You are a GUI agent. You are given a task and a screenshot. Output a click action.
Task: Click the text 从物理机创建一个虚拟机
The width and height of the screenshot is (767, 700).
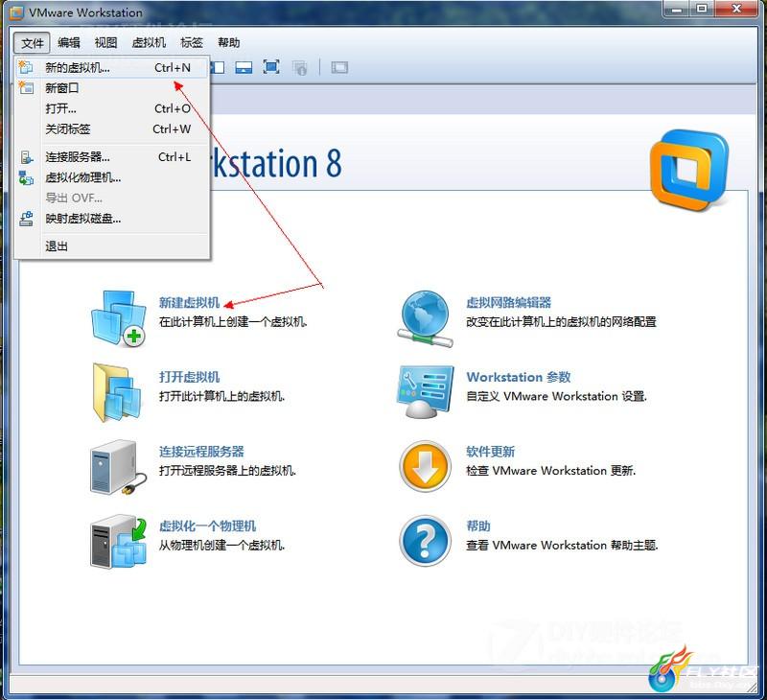(x=221, y=545)
